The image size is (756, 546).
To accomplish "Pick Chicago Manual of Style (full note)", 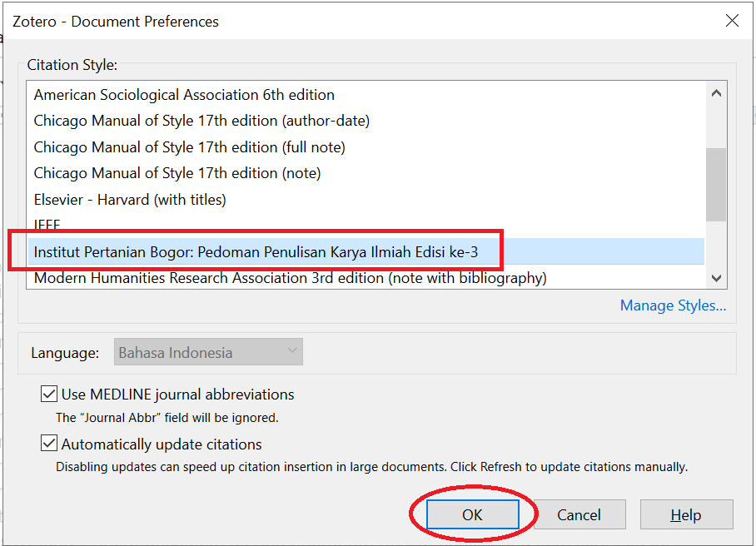I will click(189, 147).
